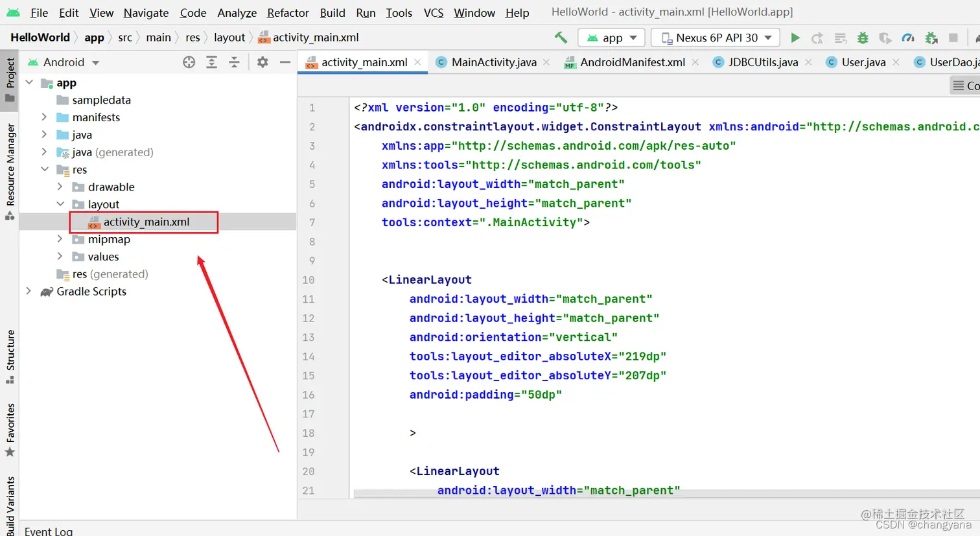Open the File menu
980x536 pixels.
coord(39,12)
